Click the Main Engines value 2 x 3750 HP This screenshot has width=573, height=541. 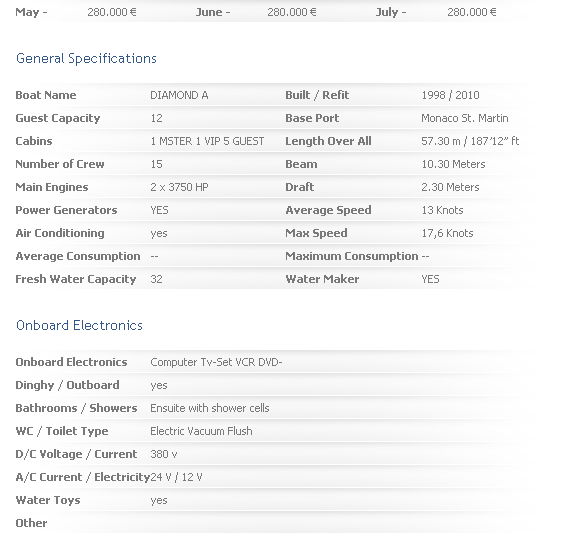[179, 188]
